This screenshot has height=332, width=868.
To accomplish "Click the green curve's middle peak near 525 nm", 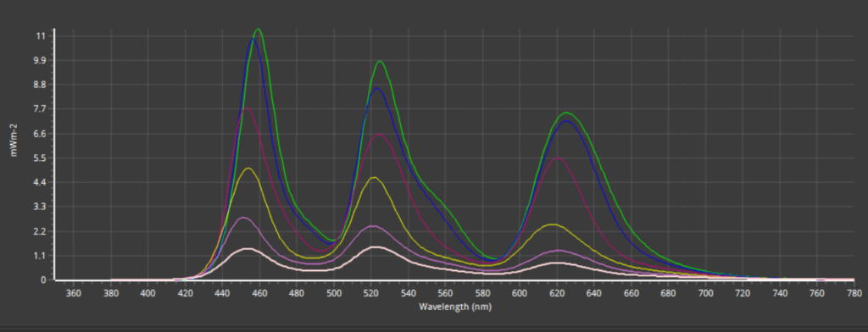I will click(x=380, y=62).
